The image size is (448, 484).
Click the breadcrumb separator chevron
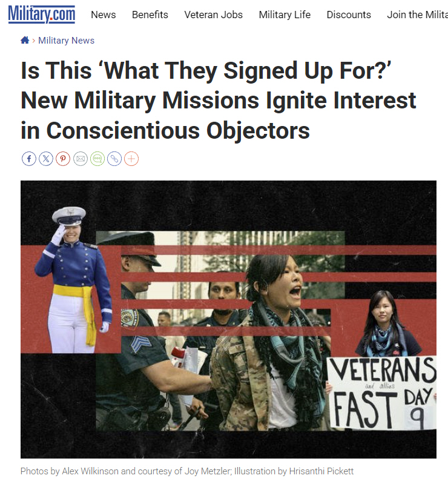pos(34,41)
